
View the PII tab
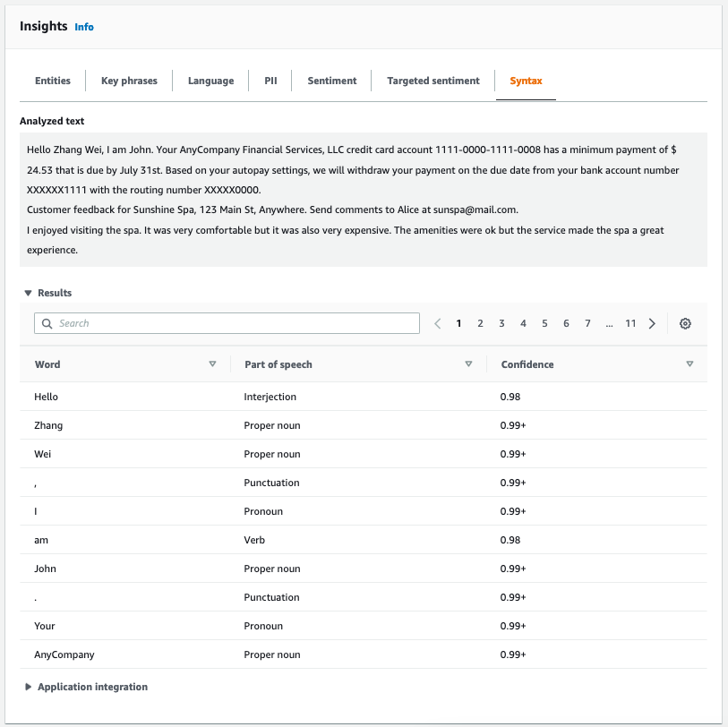point(270,81)
